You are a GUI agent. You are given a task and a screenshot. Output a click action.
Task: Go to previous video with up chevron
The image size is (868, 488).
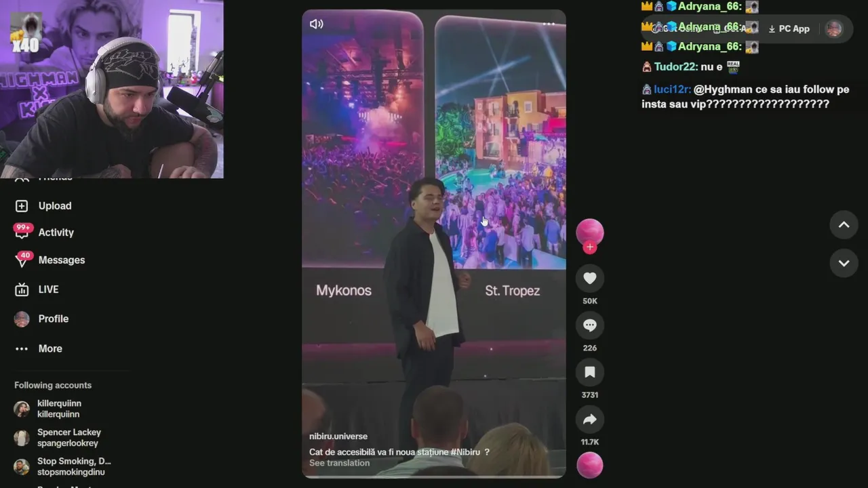[x=844, y=225]
